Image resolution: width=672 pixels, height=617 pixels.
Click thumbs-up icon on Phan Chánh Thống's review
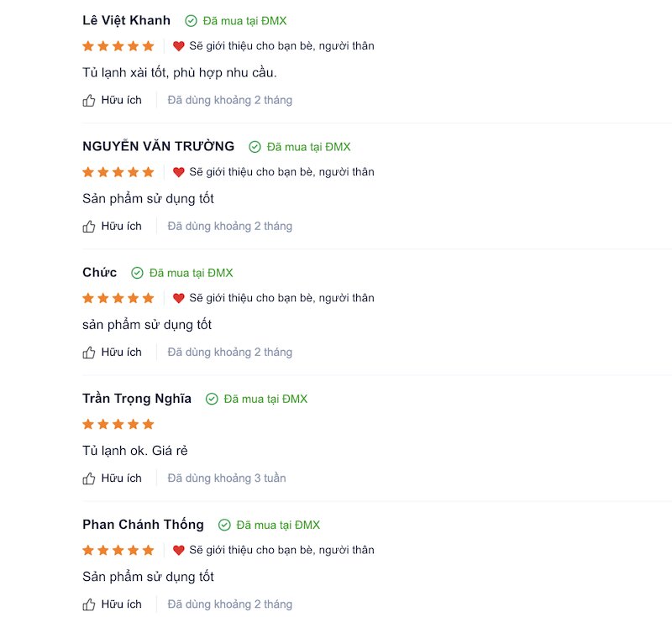[x=89, y=604]
